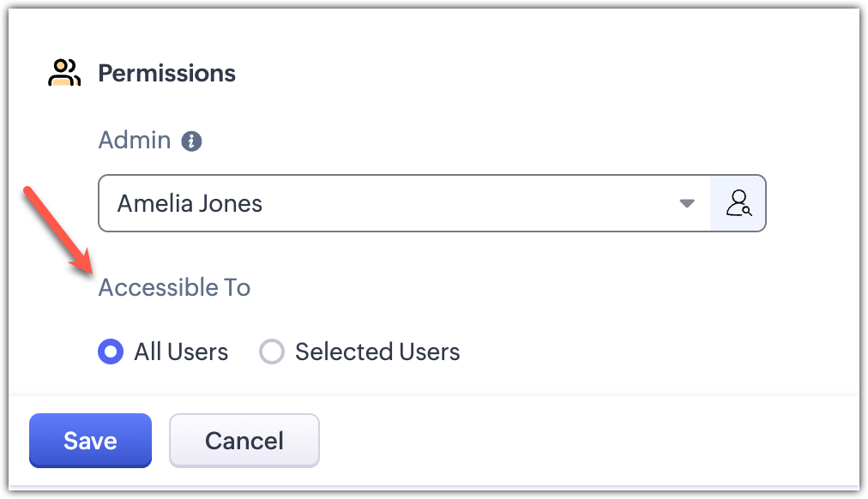The height and width of the screenshot is (499, 868).
Task: Click the All Users label text
Action: (181, 352)
